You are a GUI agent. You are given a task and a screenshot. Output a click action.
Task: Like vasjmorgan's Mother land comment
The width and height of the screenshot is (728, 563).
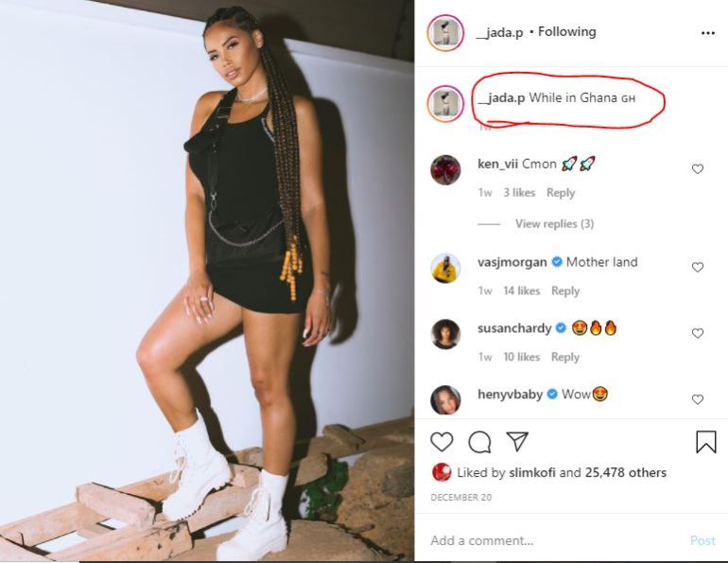coord(698,268)
